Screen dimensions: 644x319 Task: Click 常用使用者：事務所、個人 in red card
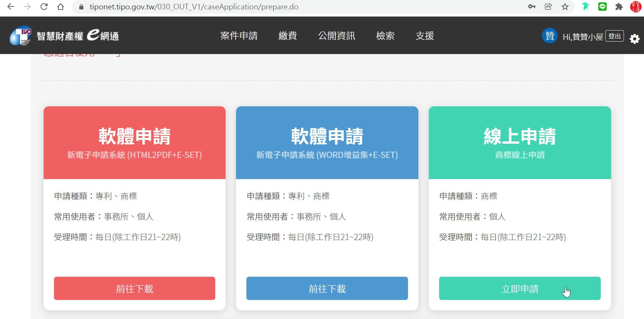point(104,216)
